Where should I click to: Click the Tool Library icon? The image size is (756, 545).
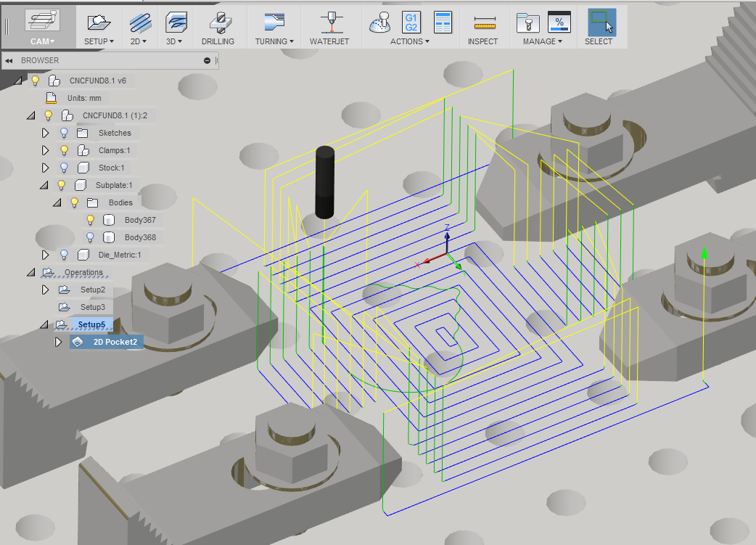(527, 22)
